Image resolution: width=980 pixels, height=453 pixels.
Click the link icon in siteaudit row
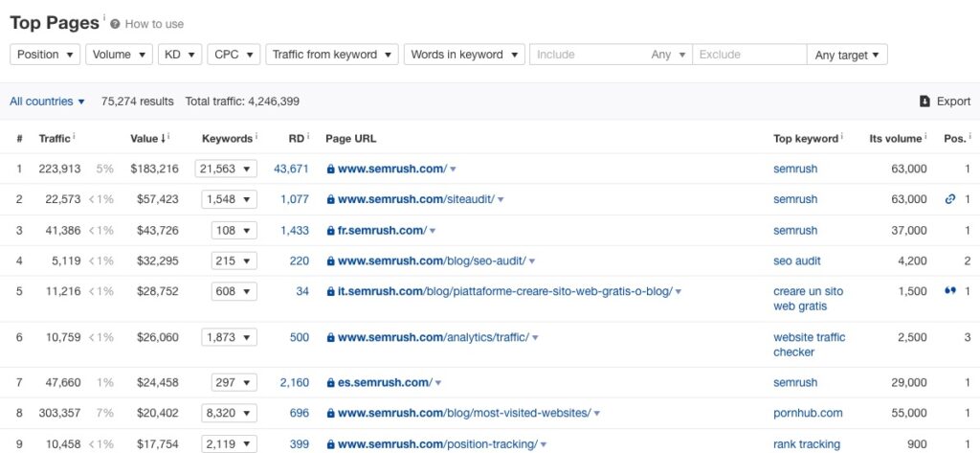[950, 199]
